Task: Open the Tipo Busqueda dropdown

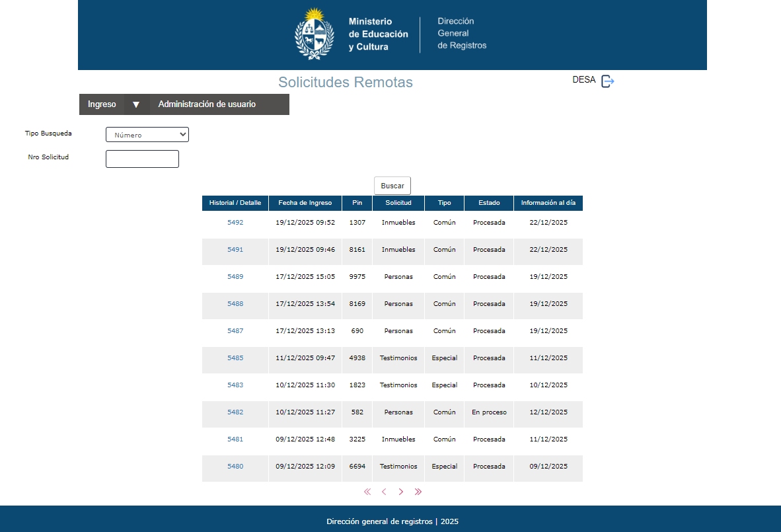Action: click(x=147, y=135)
